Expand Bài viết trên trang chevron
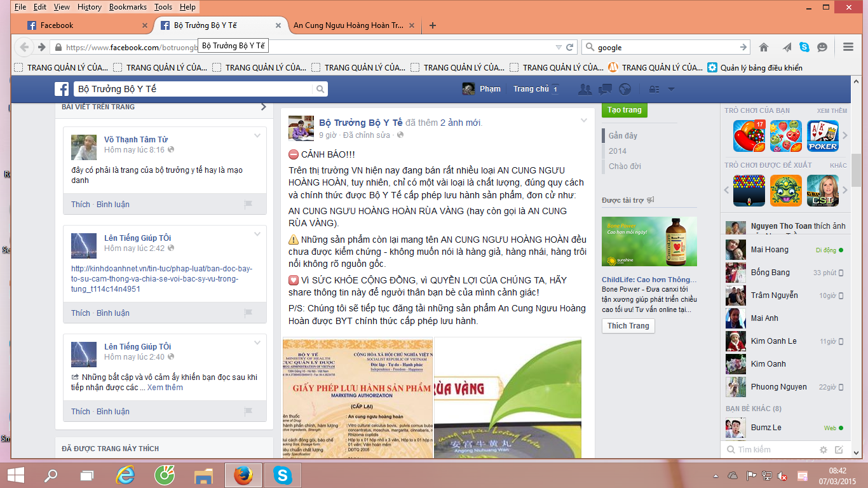 263,107
